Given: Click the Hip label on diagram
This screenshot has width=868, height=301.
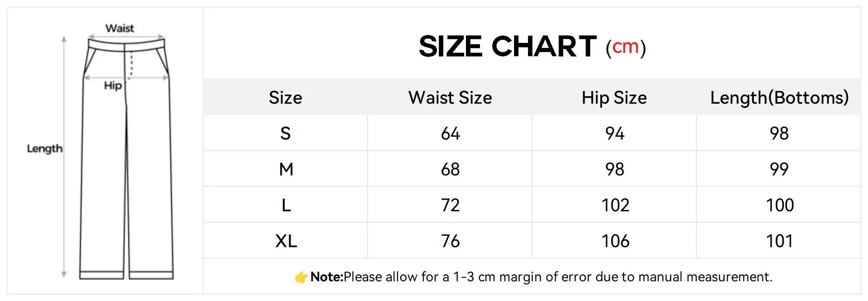Looking at the screenshot, I should (113, 85).
